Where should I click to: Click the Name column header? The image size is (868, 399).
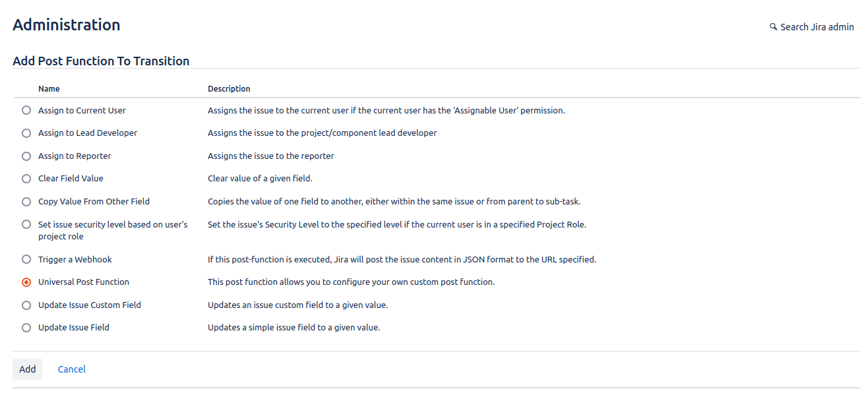click(49, 89)
